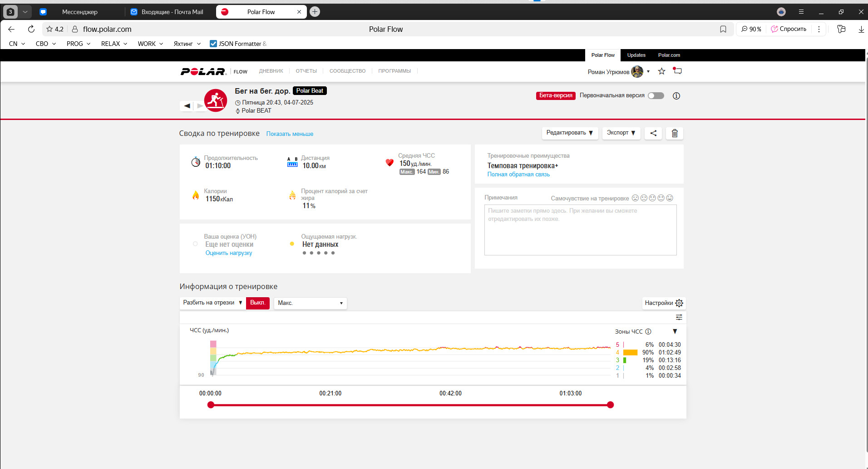Go to next training with right arrow
The width and height of the screenshot is (868, 469).
200,106
